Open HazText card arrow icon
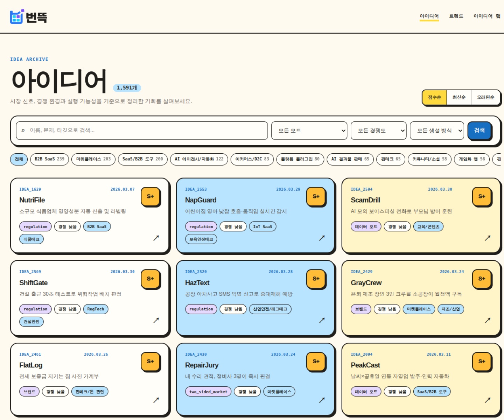The height and width of the screenshot is (420, 504). point(322,320)
